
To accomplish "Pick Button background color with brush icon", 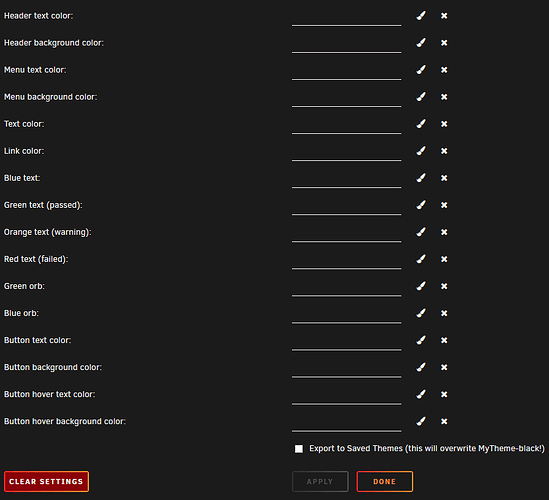I will pos(421,367).
